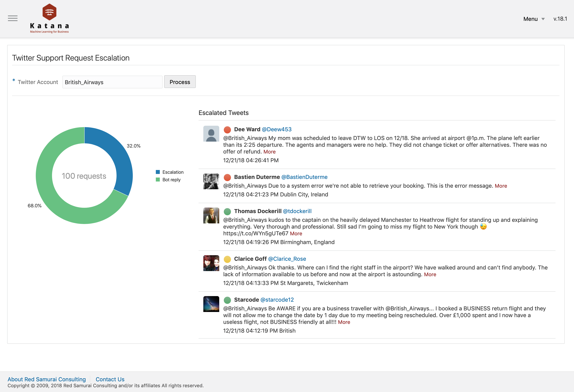Open the @tdockerill profile link
Screen dimensions: 574x392
pos(297,211)
